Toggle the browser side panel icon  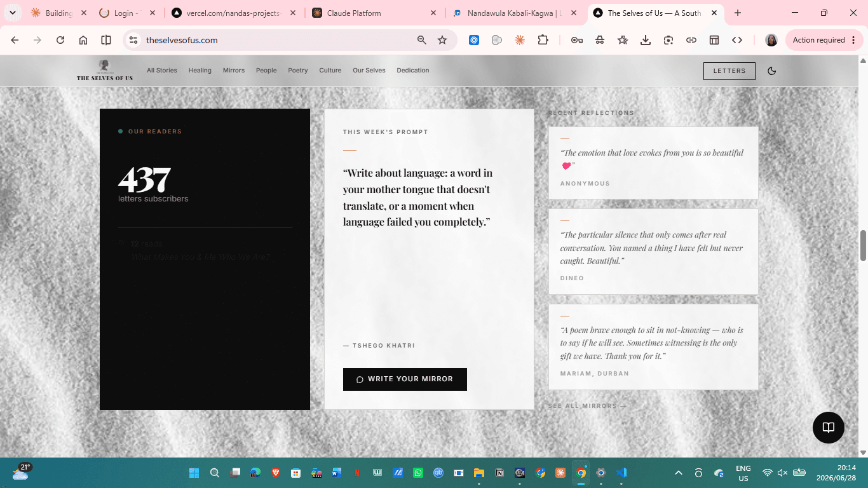click(x=106, y=40)
